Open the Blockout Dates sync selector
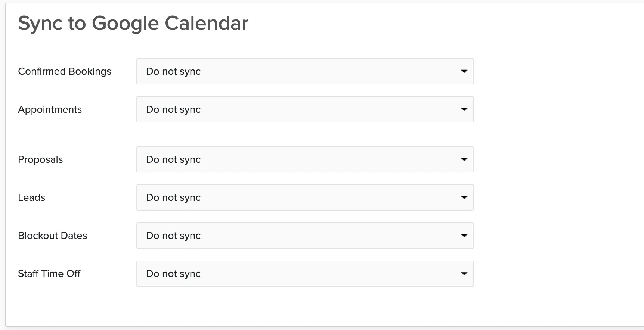 tap(305, 236)
